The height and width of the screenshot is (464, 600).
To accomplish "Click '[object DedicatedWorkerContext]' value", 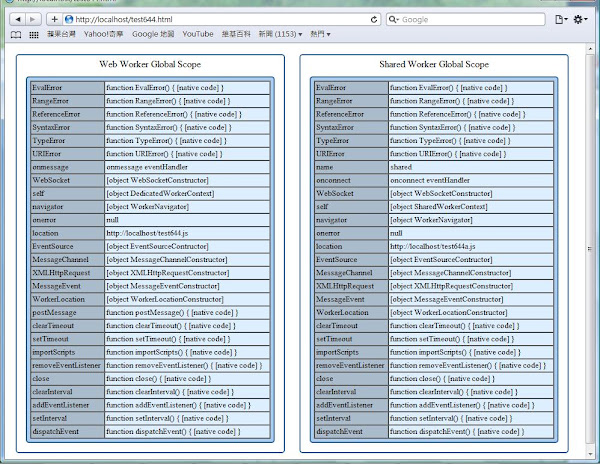I will [187, 194].
